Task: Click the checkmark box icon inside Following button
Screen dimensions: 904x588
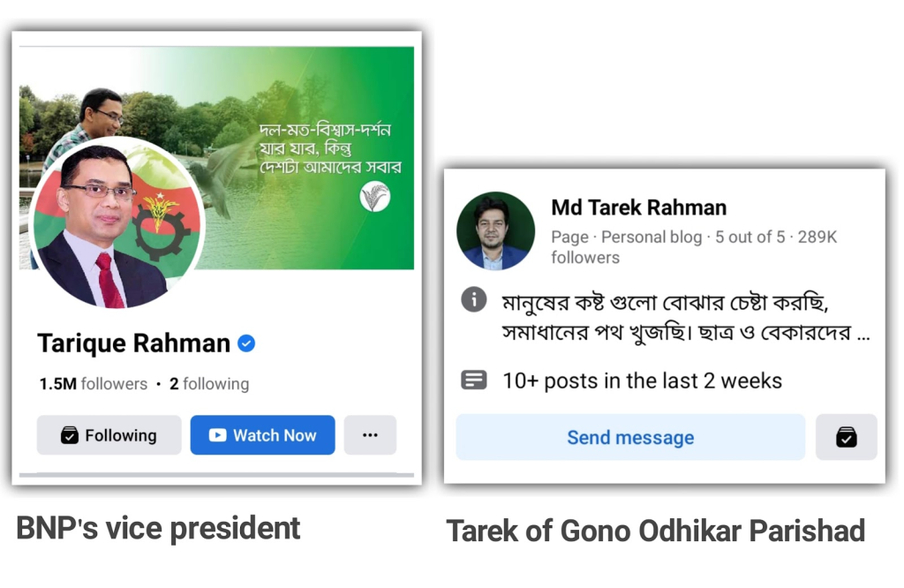Action: point(69,435)
